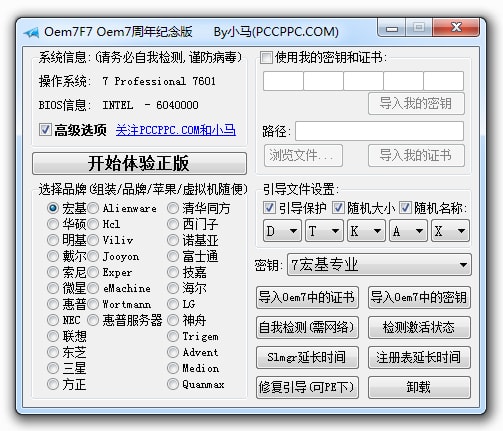Select the 宏基 brand radio button
The image size is (503, 431).
[53, 208]
